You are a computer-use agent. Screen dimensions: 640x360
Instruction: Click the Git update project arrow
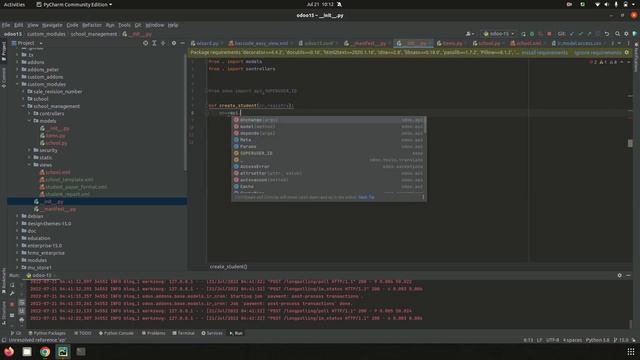[572, 34]
